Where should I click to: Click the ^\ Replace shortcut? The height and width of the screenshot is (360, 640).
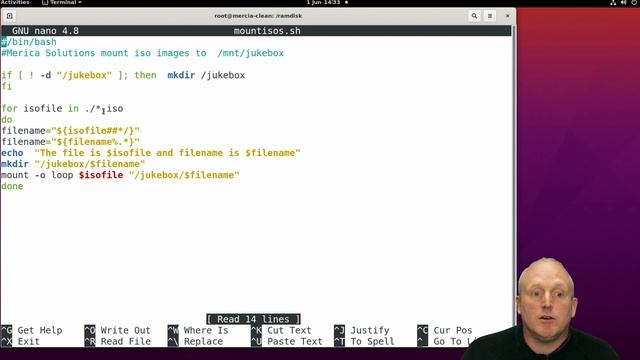tap(195, 341)
